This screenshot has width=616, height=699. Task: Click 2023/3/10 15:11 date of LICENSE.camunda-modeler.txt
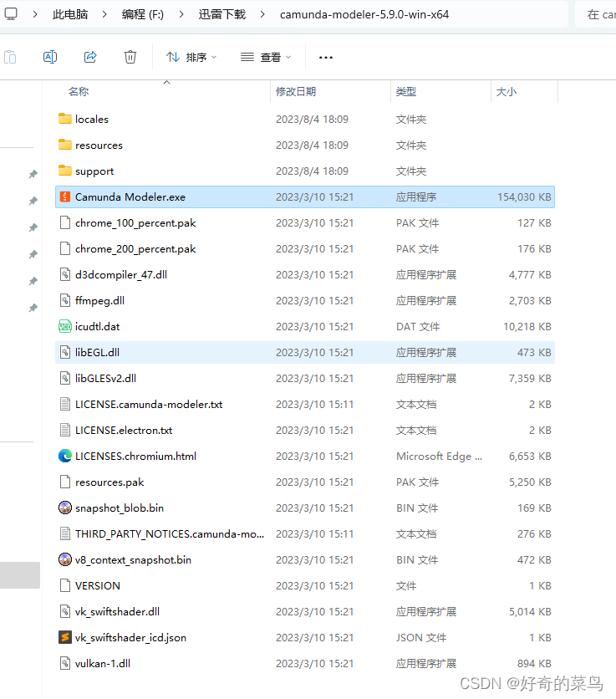pos(314,405)
